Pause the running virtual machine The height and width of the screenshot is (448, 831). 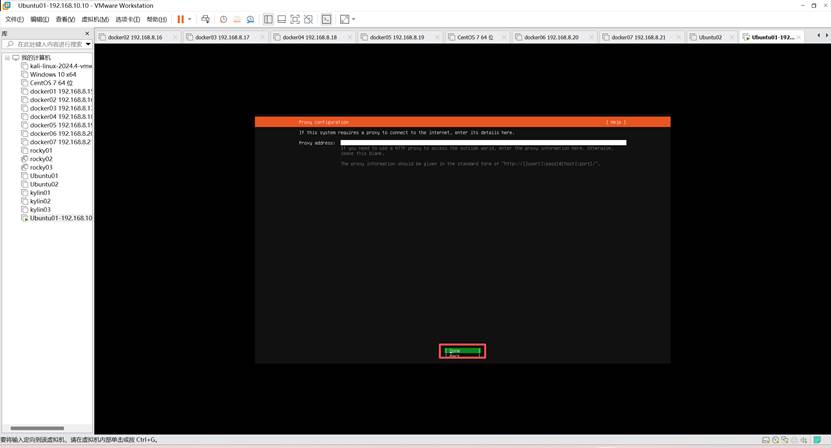click(x=181, y=19)
